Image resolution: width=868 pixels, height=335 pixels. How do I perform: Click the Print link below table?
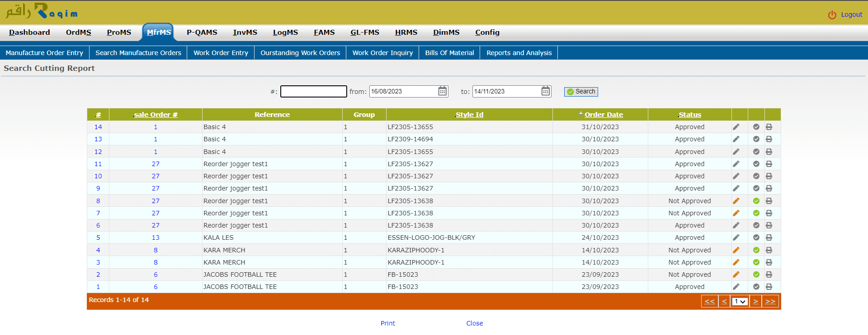(x=387, y=323)
